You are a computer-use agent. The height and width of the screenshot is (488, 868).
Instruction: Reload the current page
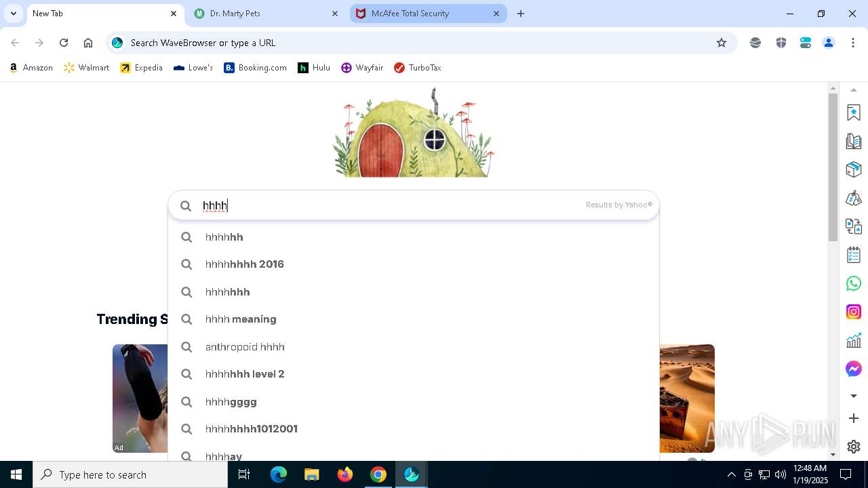click(64, 43)
